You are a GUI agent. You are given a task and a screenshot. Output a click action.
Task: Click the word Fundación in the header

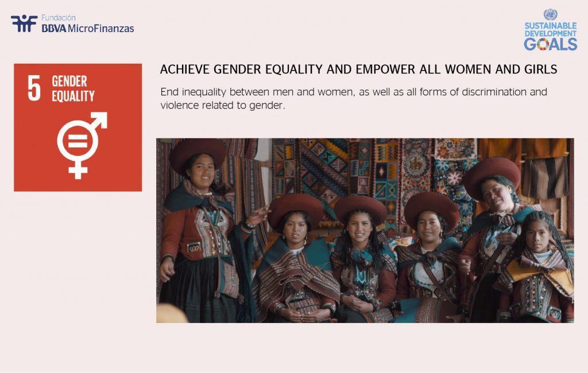coord(59,18)
